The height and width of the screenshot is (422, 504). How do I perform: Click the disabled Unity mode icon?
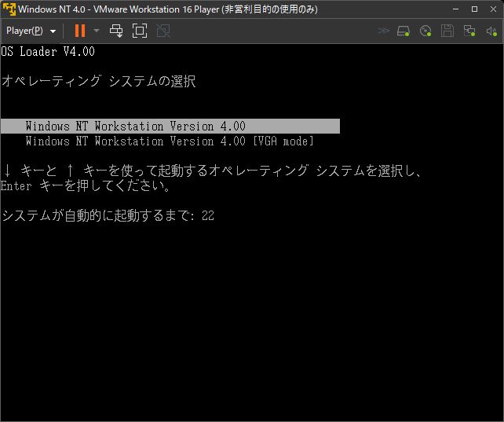163,31
